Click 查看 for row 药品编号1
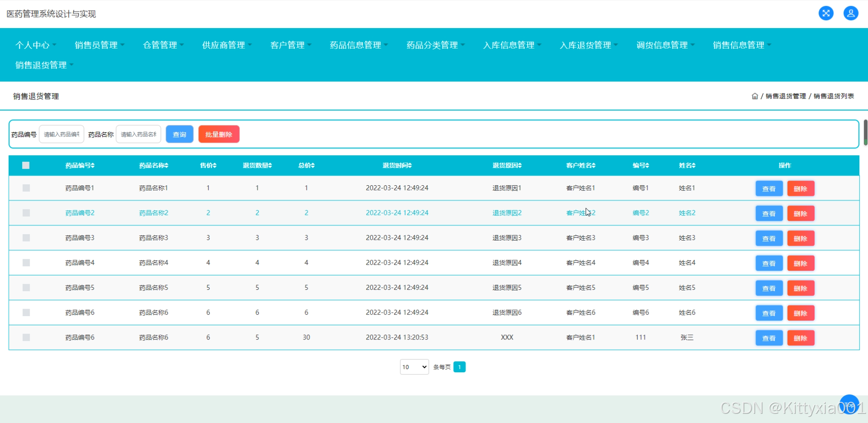Screen dimensions: 868x423 click(769, 188)
